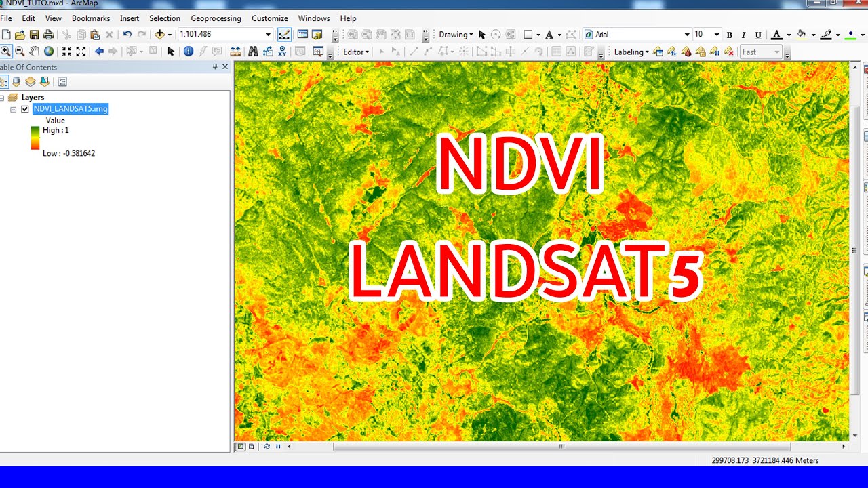Open the Editor dropdown menu
The height and width of the screenshot is (488, 868).
coord(356,52)
